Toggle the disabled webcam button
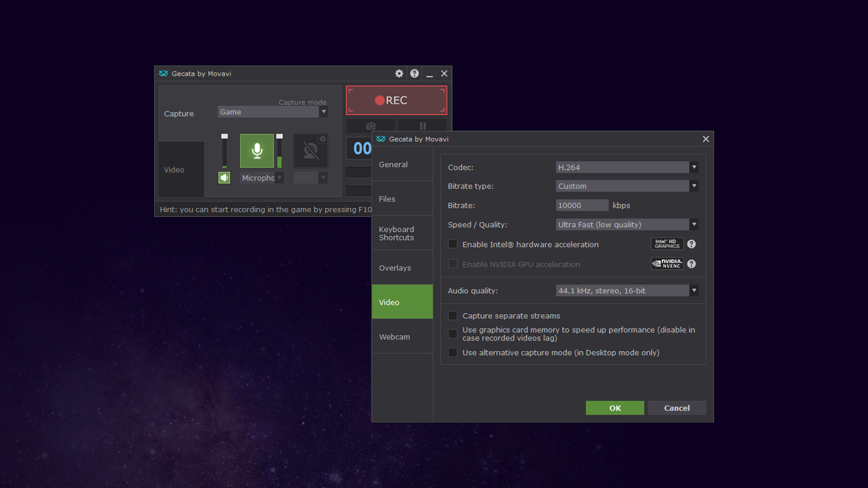The height and width of the screenshot is (488, 868). [x=311, y=151]
